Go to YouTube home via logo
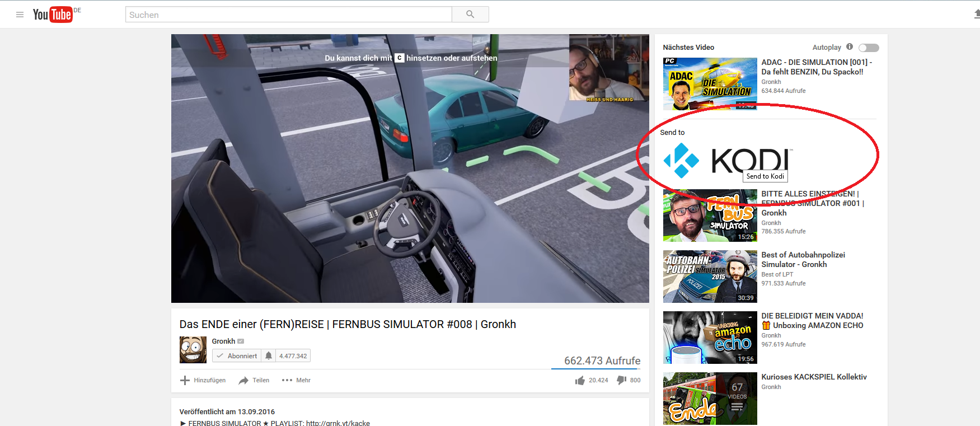Image resolution: width=980 pixels, height=426 pixels. (53, 15)
